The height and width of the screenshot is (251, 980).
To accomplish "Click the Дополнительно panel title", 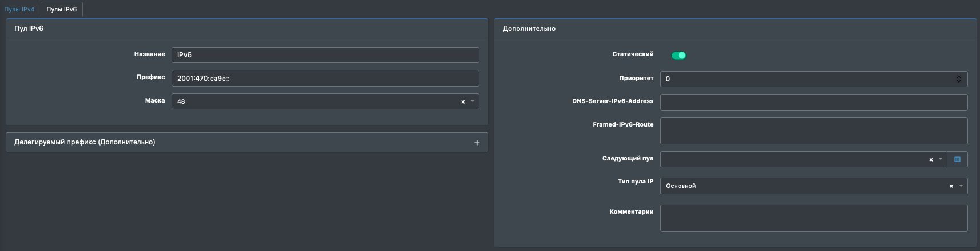I will pyautogui.click(x=529, y=29).
